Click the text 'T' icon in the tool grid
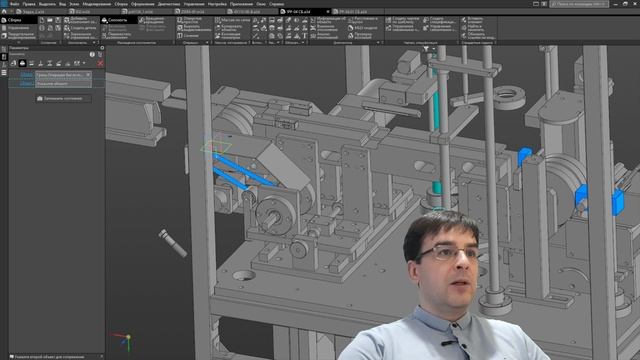This screenshot has width=640, height=360. click(304, 36)
